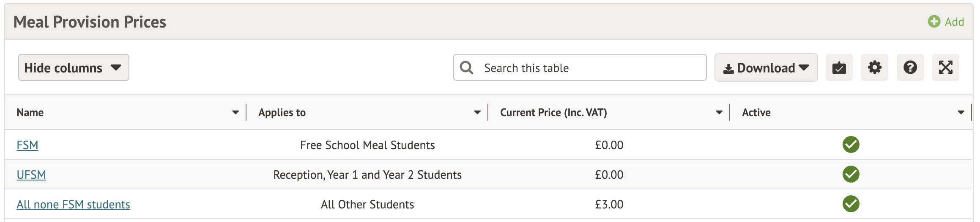Open Active column dropdown arrow
Viewport: 980px width, 222px height.
click(961, 113)
